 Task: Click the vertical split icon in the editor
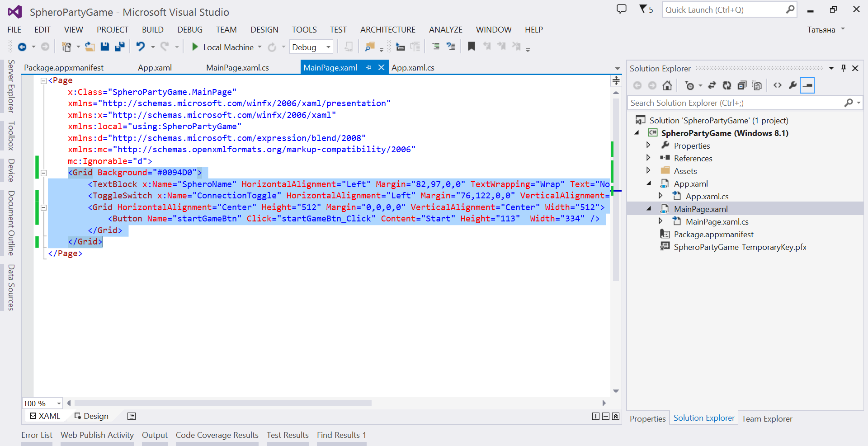tap(596, 416)
